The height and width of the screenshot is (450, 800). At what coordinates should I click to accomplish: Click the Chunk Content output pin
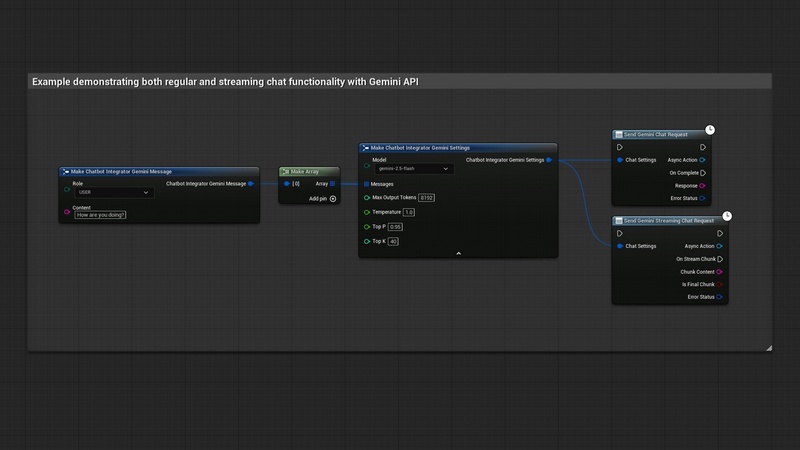(x=719, y=271)
